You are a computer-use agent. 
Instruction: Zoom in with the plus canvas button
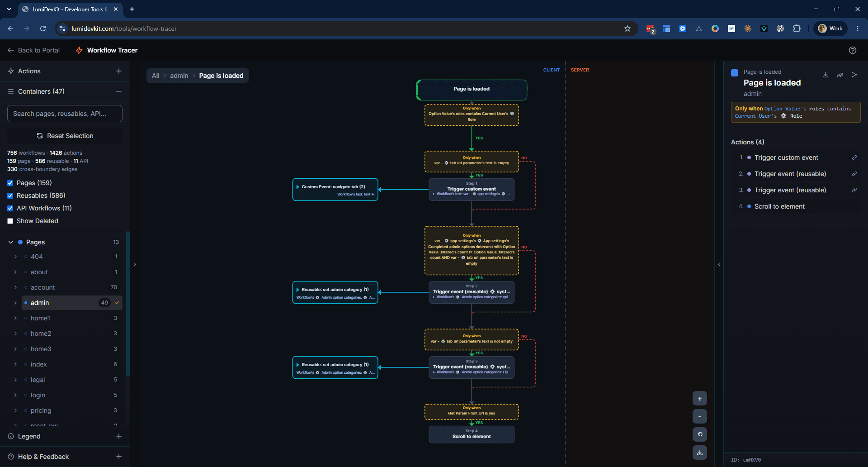point(700,399)
